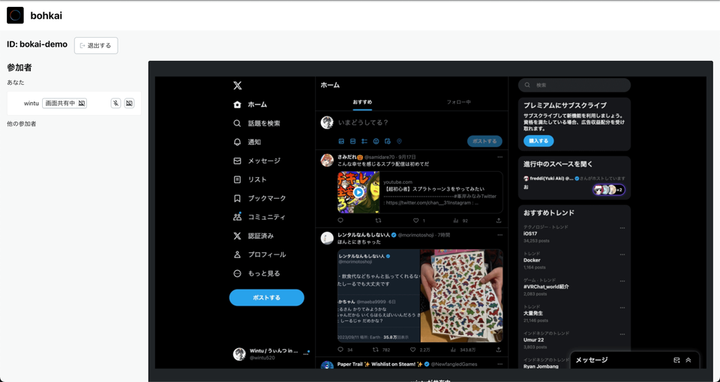Switch to the おすすめ tab

pos(363,102)
